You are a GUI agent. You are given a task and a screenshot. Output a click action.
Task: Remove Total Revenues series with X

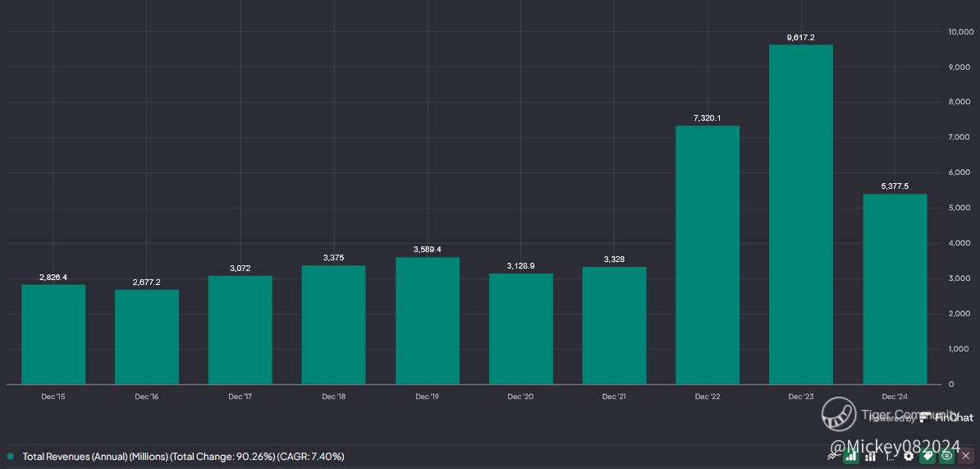[966, 456]
